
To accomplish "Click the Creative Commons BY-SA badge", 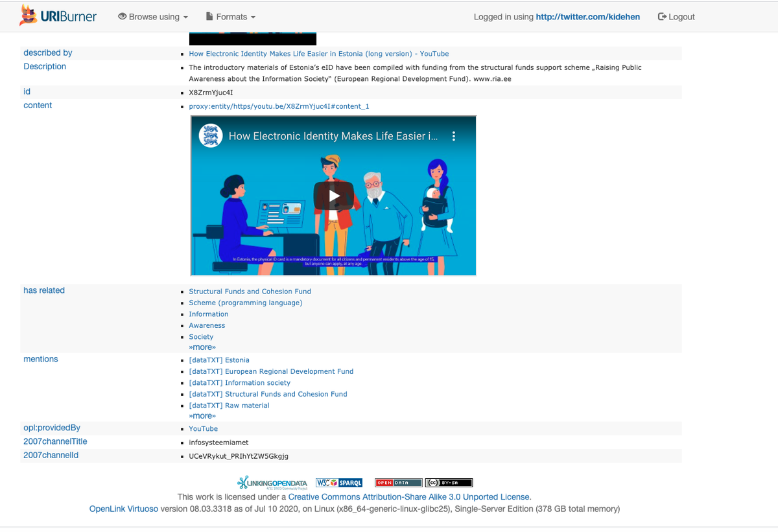I will (x=449, y=483).
